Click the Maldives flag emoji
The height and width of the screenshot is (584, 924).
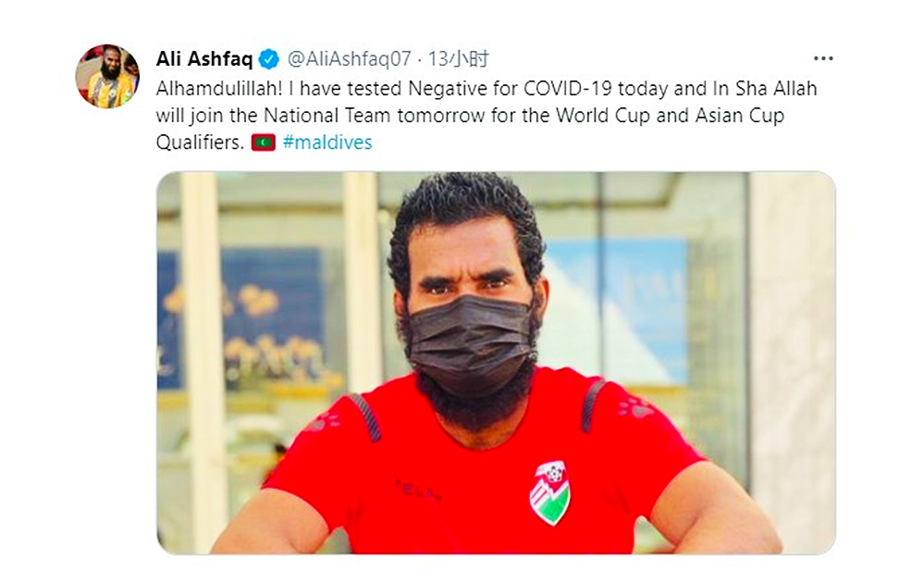[x=263, y=143]
